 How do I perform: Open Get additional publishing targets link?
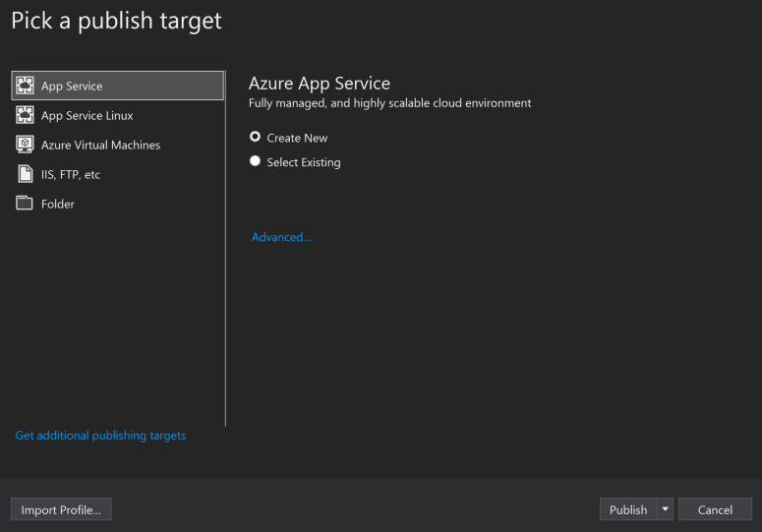[100, 436]
